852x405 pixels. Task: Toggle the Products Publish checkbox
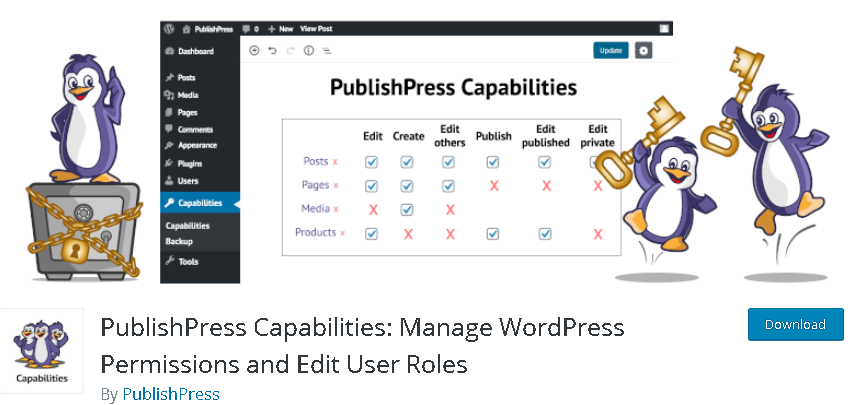(x=493, y=234)
